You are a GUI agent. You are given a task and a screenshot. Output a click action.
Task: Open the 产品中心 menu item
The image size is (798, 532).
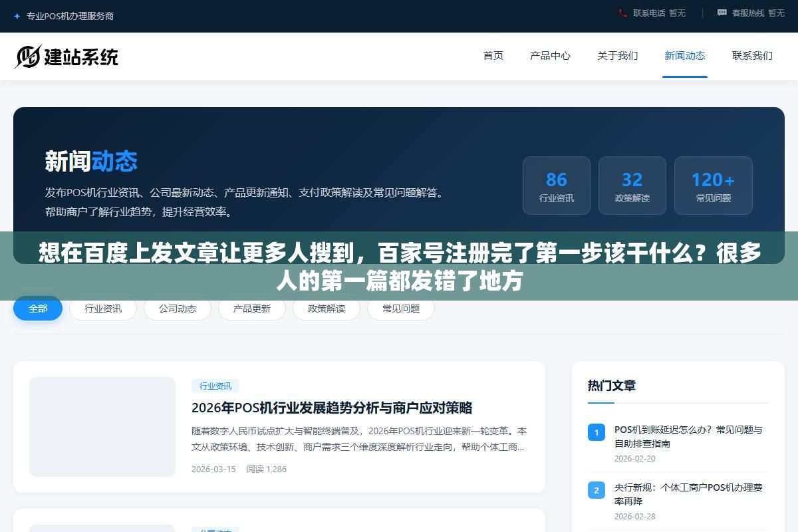tap(550, 56)
